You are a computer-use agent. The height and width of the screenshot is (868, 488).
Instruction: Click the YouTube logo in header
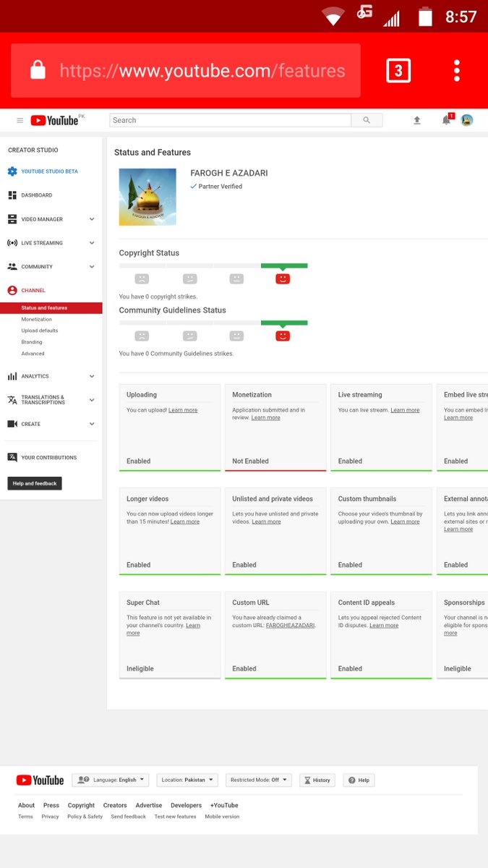54,121
